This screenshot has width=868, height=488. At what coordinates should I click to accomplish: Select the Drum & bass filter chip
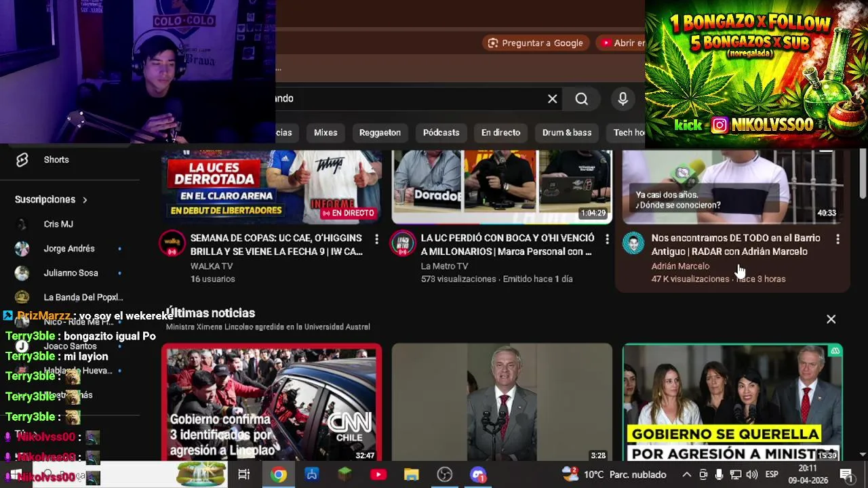pos(567,133)
